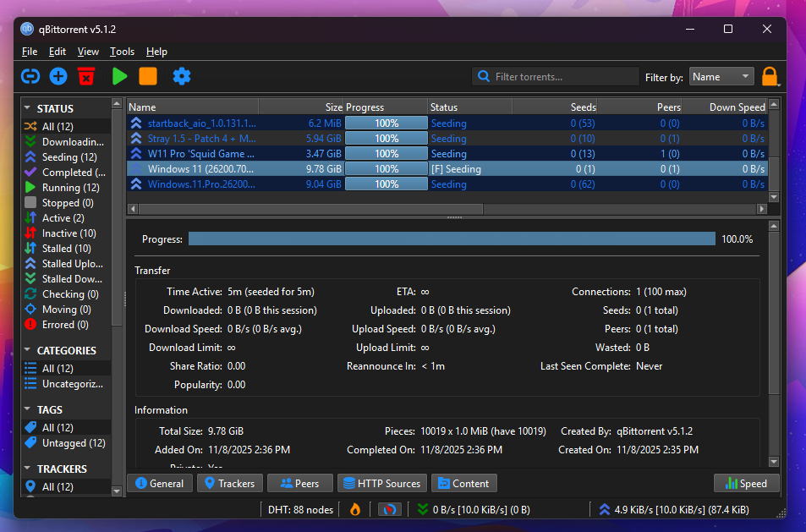The height and width of the screenshot is (532, 806).
Task: Open the Tools menu
Action: click(122, 52)
